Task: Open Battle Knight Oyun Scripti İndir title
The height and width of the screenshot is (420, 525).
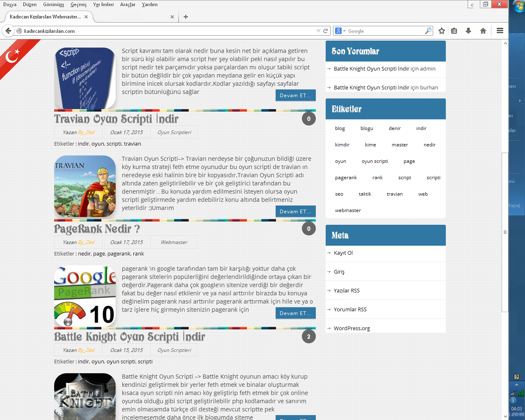Action: [x=130, y=337]
